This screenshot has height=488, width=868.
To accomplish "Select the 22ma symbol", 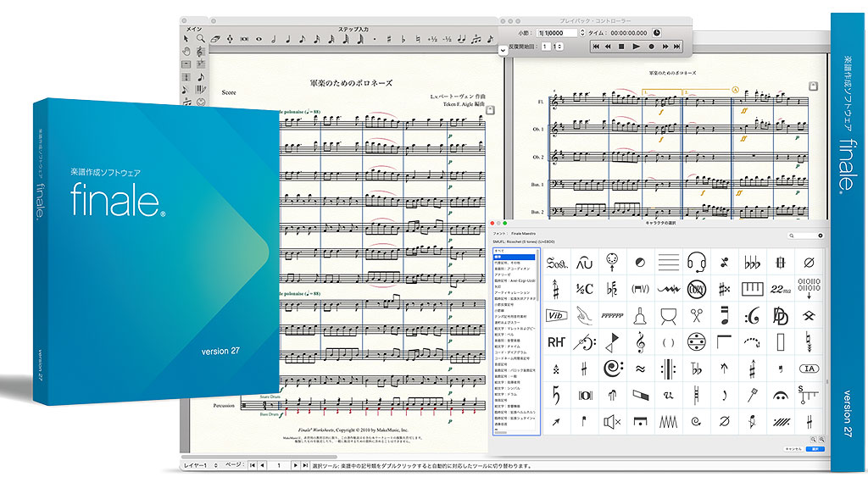I will pyautogui.click(x=781, y=289).
